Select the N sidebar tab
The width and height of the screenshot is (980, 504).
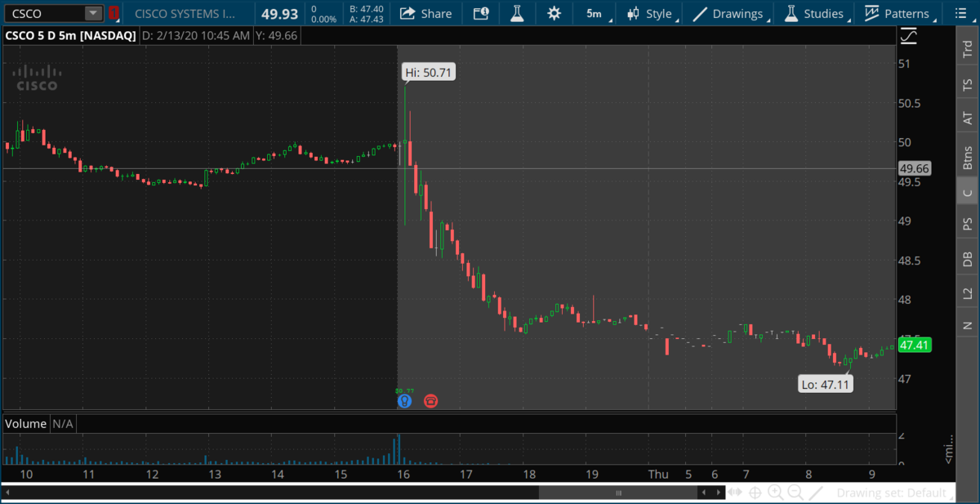(968, 325)
